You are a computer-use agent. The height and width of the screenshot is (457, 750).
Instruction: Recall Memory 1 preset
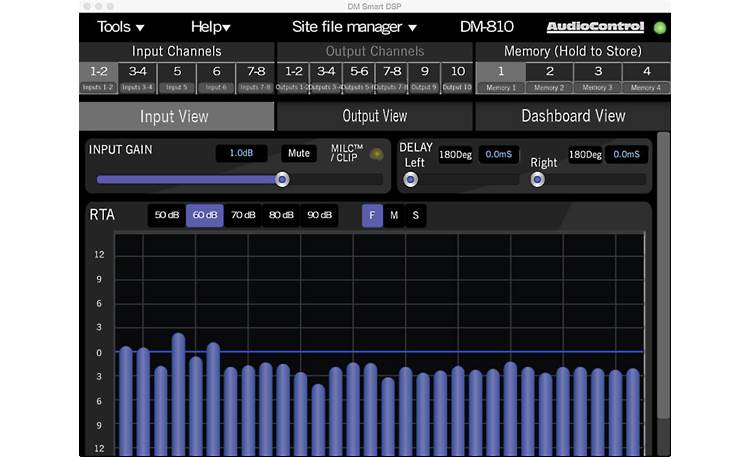[x=501, y=78]
